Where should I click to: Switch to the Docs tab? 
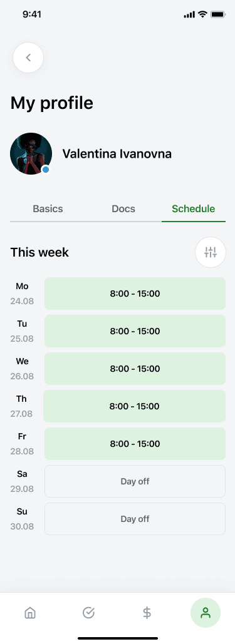(123, 208)
